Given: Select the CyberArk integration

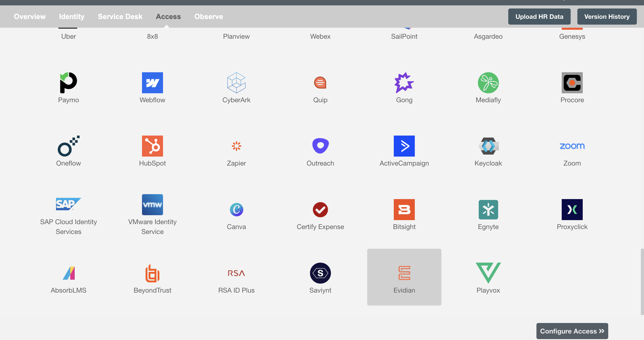Looking at the screenshot, I should coord(236,87).
